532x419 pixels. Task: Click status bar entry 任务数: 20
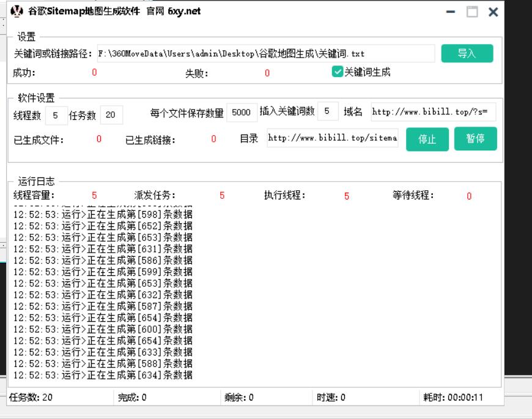(x=31, y=398)
